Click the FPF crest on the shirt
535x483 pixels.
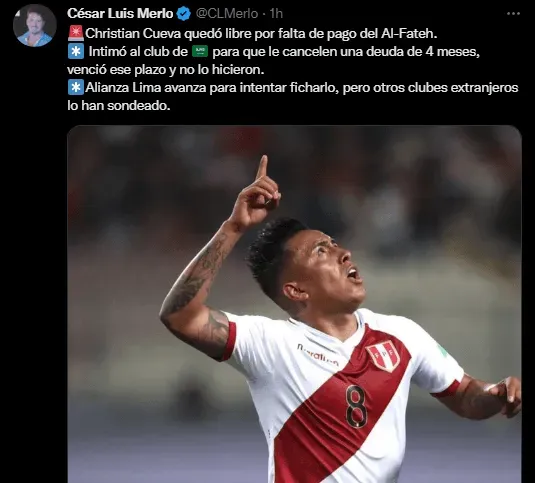(x=383, y=355)
